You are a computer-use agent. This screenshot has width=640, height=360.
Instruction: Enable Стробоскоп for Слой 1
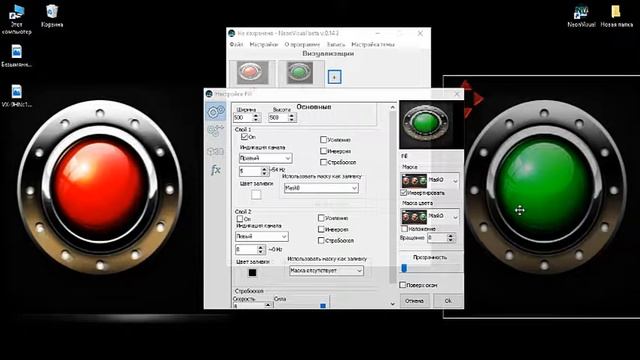tap(323, 162)
